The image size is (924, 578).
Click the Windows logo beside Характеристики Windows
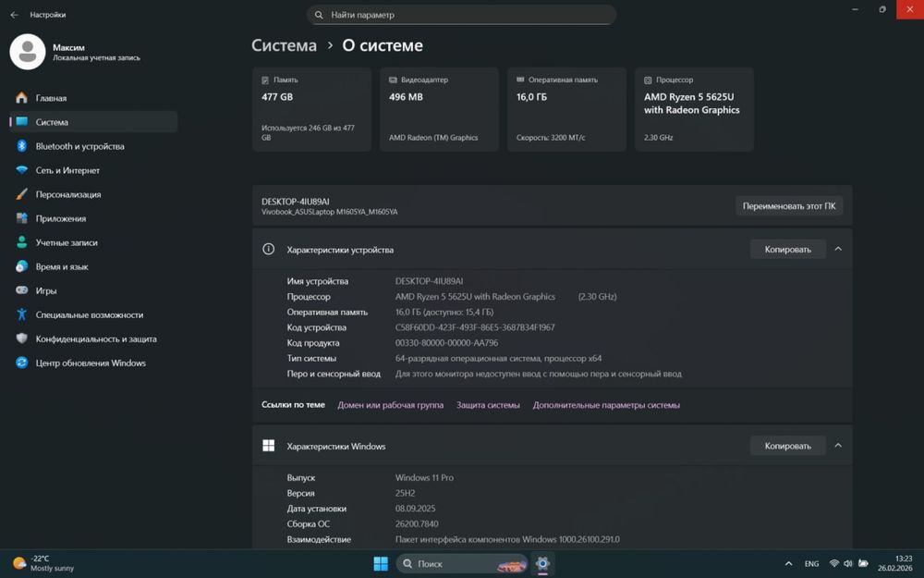[x=268, y=446]
